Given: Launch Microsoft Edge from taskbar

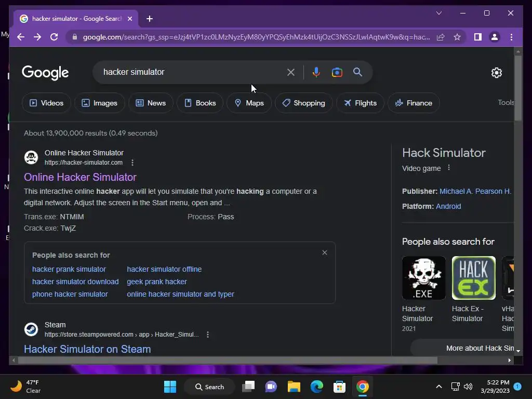Looking at the screenshot, I should 317,387.
